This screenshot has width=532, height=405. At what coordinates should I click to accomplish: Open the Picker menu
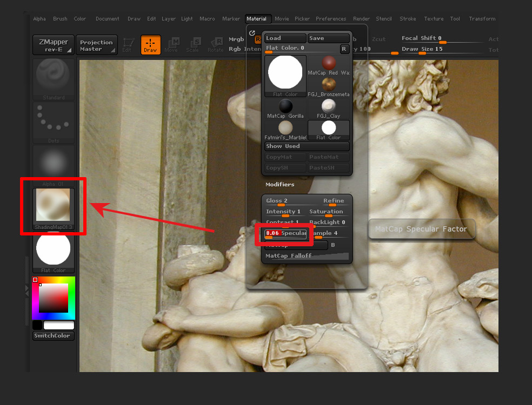tap(302, 19)
